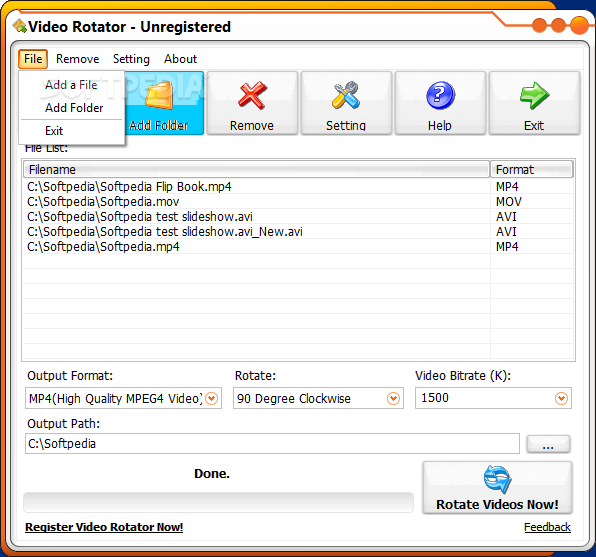Click the progress bar below Done.
The height and width of the screenshot is (557, 596).
point(218,503)
